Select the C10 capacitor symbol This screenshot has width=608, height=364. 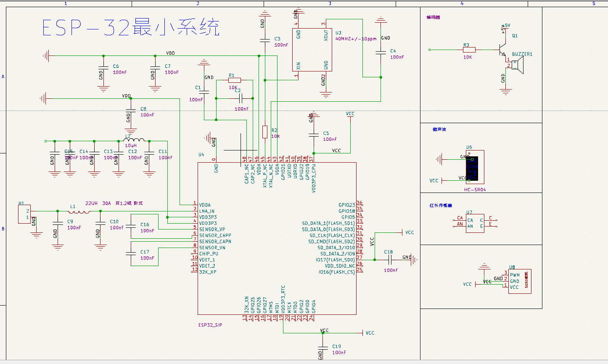(100, 224)
